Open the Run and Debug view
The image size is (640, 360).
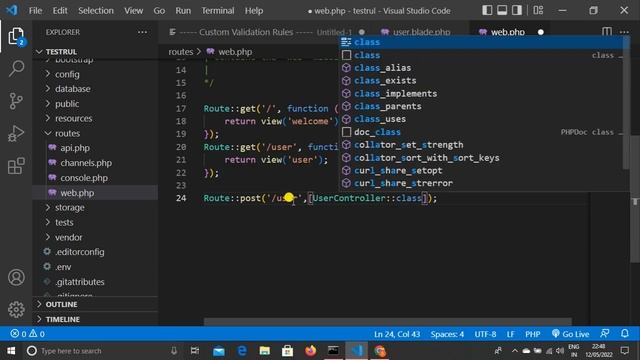click(16, 133)
